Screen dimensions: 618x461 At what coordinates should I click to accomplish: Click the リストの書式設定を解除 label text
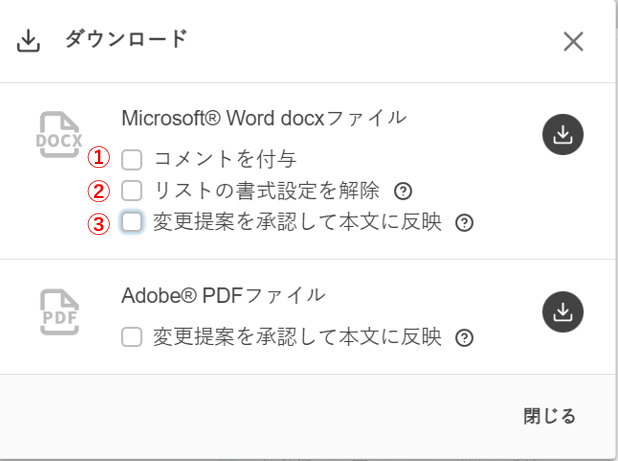pyautogui.click(x=266, y=190)
